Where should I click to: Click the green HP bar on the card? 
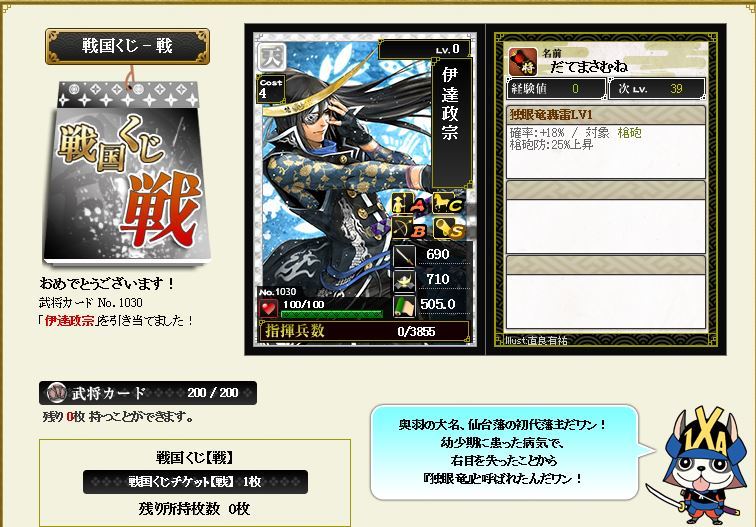332,314
